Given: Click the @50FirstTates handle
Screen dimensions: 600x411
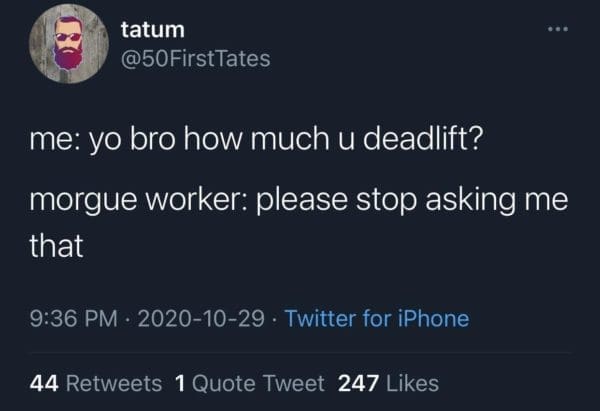Looking at the screenshot, I should (x=194, y=59).
